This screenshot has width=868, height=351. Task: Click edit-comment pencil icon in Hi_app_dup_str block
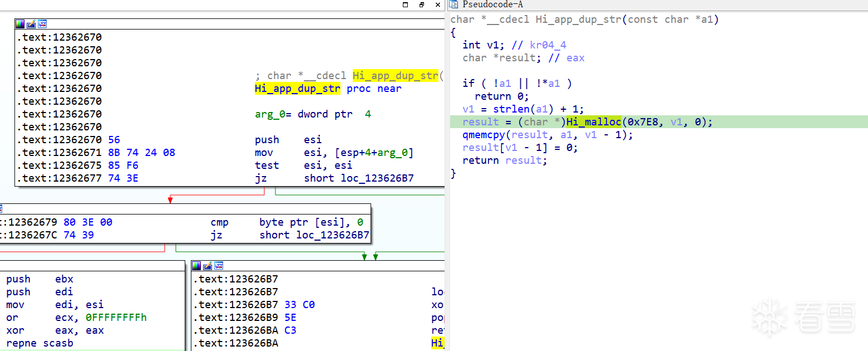point(31,24)
